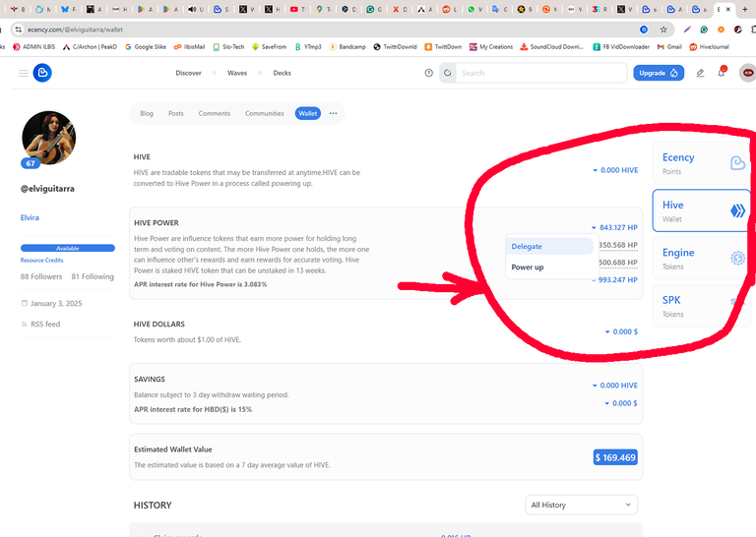Viewport: 756px width, 537px height.
Task: Go to Discover in top navigation
Action: pyautogui.click(x=189, y=73)
